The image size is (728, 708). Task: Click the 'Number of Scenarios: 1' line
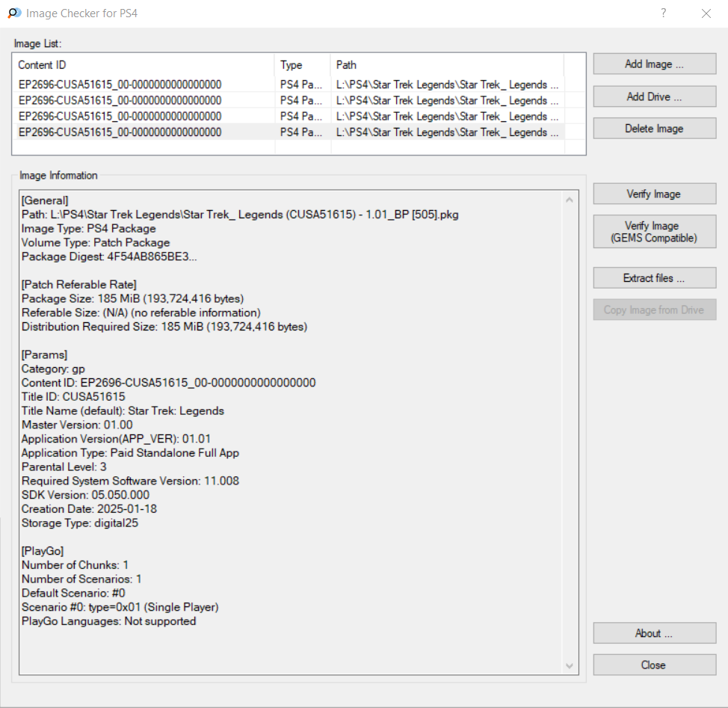(81, 579)
